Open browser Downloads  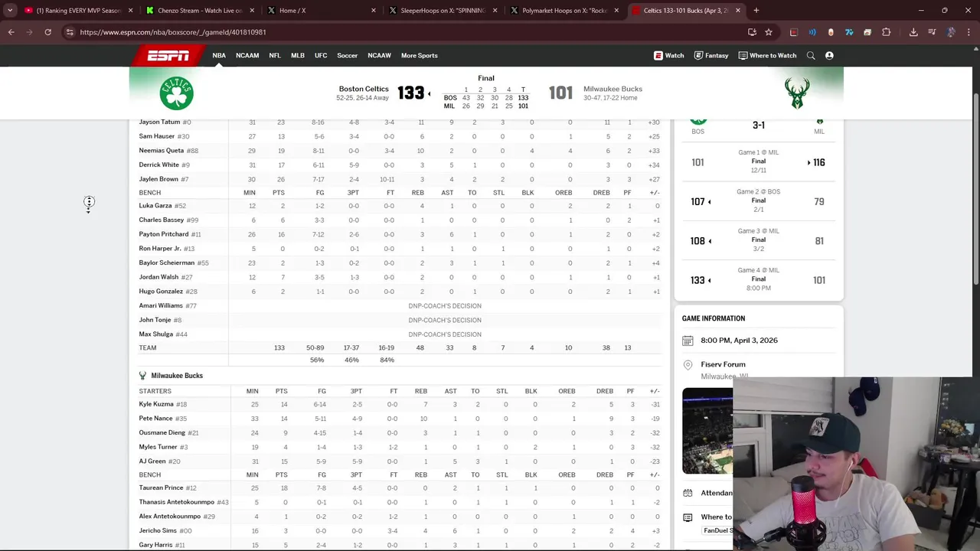point(913,32)
